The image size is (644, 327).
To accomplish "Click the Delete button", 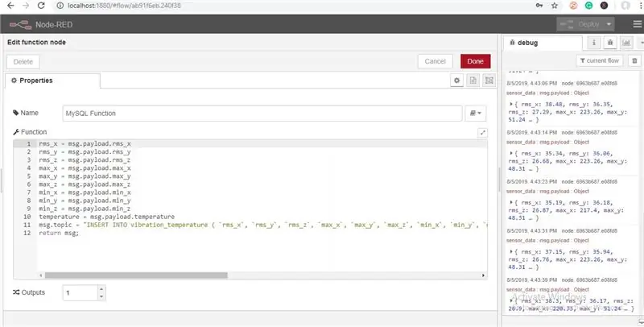I will (23, 62).
